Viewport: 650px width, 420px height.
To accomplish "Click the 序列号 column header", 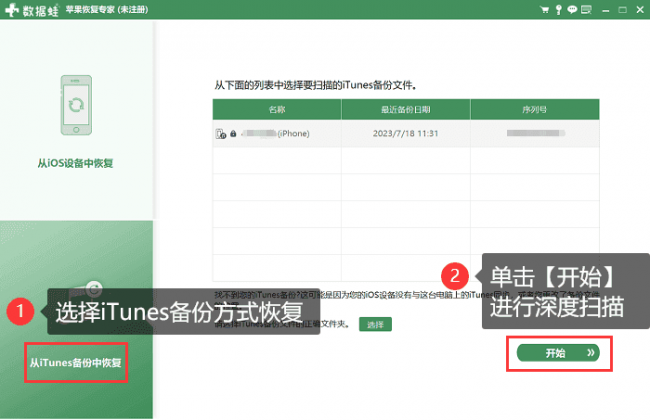I will pyautogui.click(x=535, y=109).
